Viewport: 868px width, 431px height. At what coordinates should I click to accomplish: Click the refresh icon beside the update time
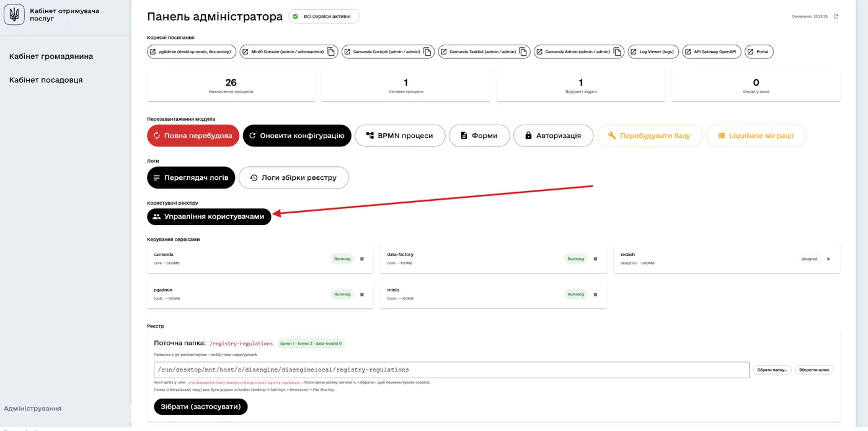tap(836, 17)
